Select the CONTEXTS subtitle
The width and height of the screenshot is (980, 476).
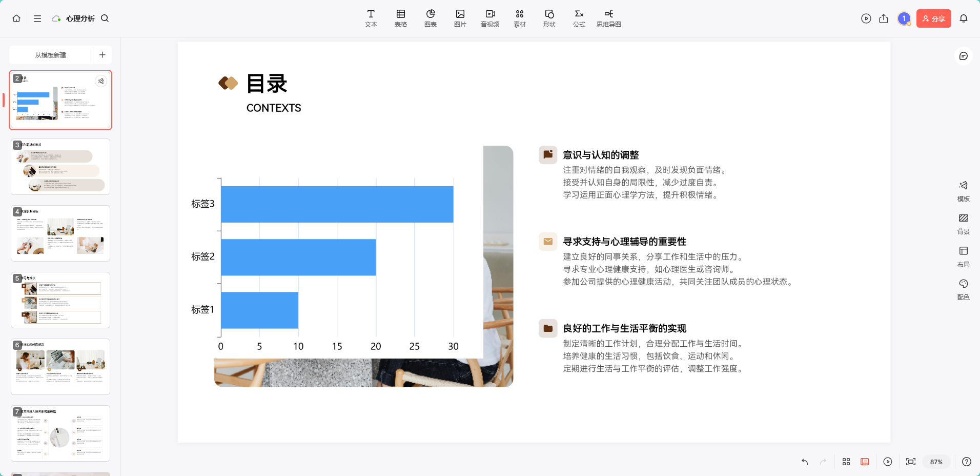click(274, 108)
